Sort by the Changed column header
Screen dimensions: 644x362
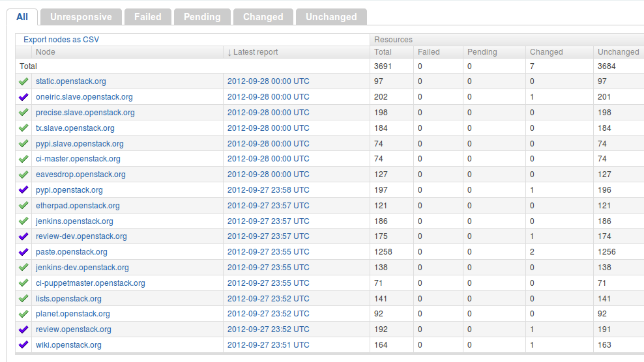tap(546, 52)
